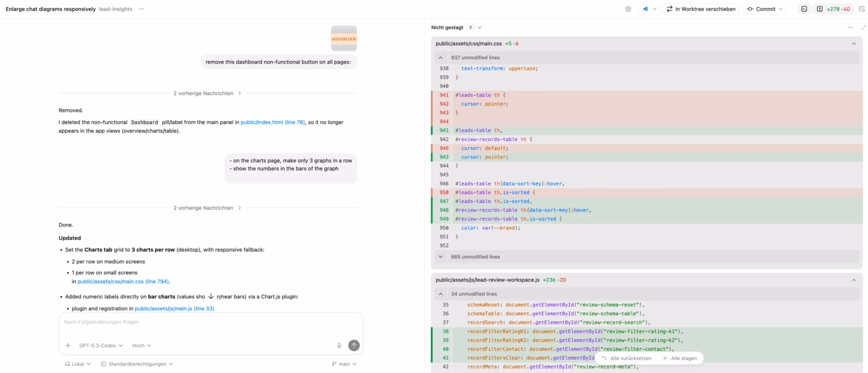This screenshot has width=868, height=373.
Task: Open the 'Lokal' environment dropdown
Action: (78, 364)
